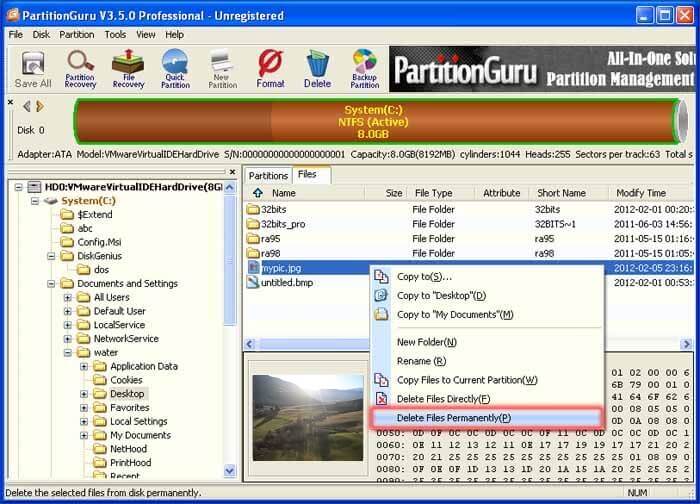Screen dimensions: 700x504
Task: Open the Partition menu
Action: (77, 34)
